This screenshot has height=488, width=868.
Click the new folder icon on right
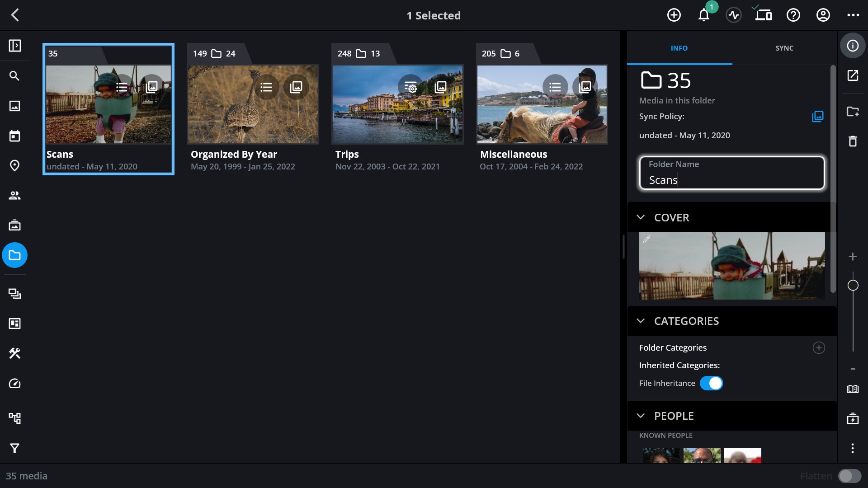pos(853,111)
